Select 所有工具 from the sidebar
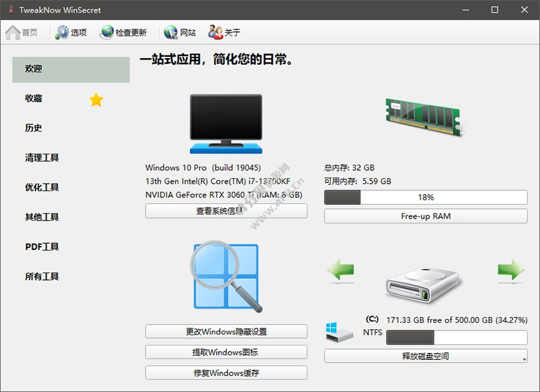 (42, 277)
